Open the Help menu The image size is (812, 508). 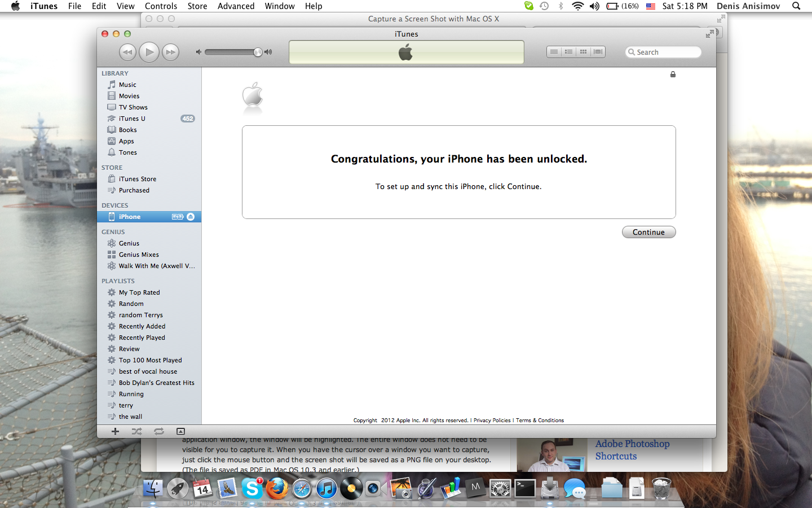(314, 6)
